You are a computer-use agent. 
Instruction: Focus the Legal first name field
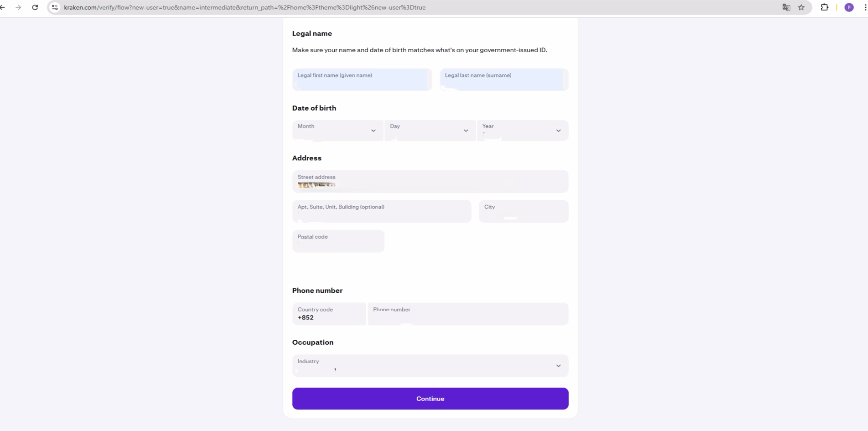362,80
